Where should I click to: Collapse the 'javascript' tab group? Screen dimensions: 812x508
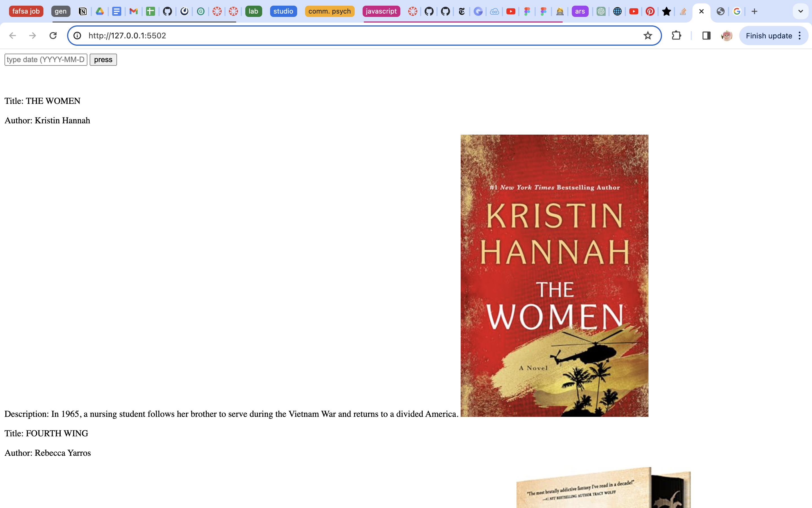click(381, 11)
